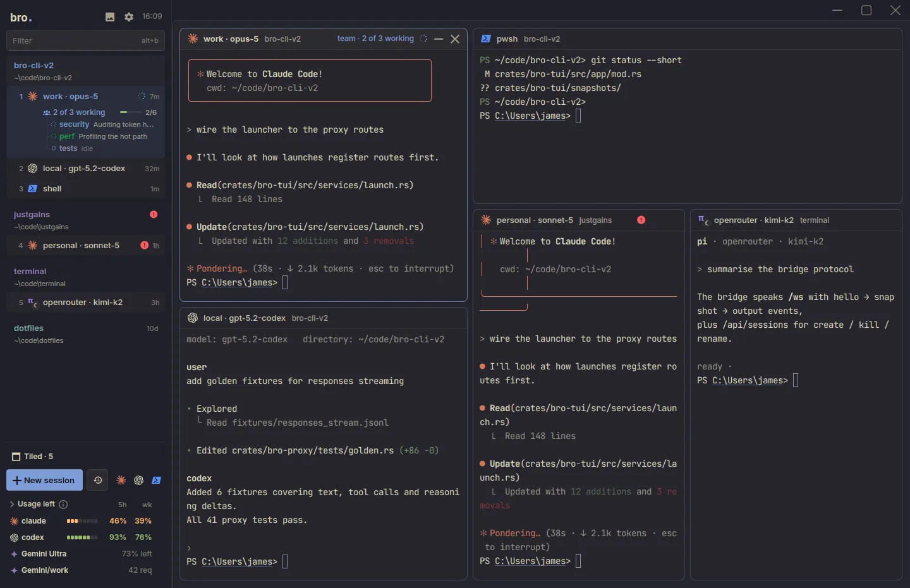
Task: Select the local · gpt-5.2-codex session
Action: tap(85, 169)
